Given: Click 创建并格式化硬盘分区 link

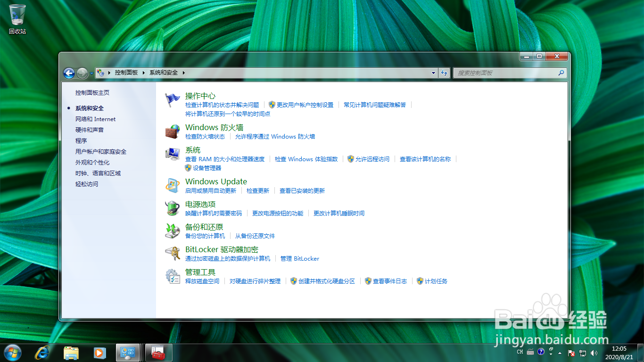Looking at the screenshot, I should tap(326, 281).
